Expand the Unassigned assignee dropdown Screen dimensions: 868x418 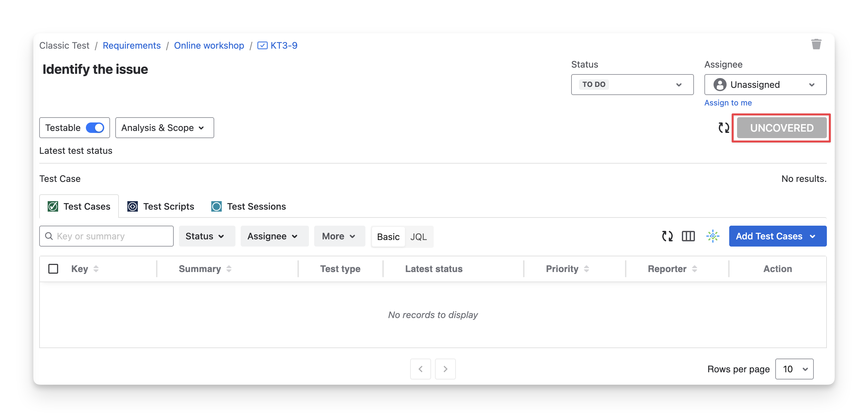(x=765, y=85)
